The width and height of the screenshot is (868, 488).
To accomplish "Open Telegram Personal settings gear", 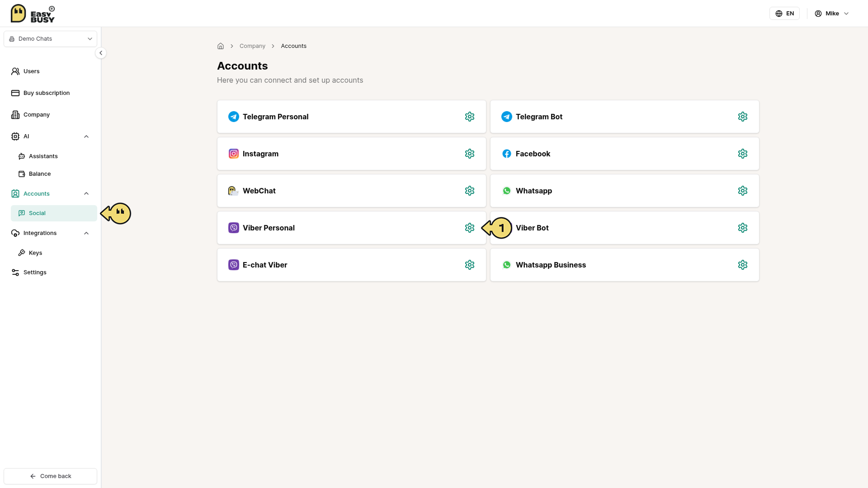I will pyautogui.click(x=470, y=117).
